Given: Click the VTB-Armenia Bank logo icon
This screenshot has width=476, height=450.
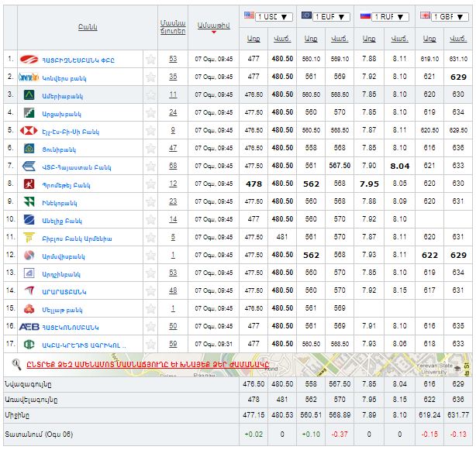Looking at the screenshot, I should 29,166.
